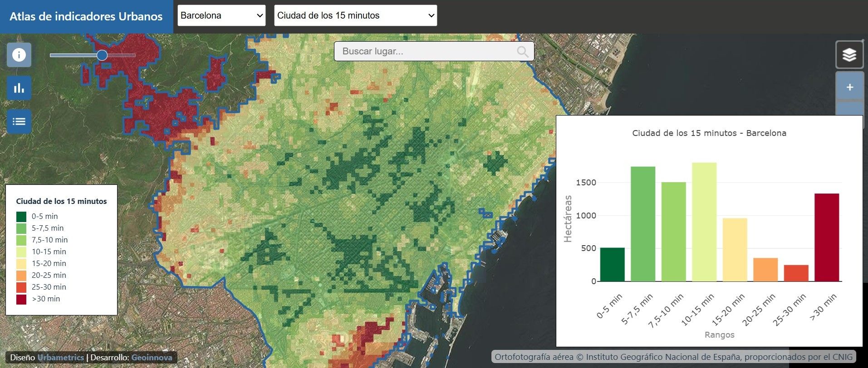Click the 20-25 min legend swatch
Viewport: 868px width, 368px height.
point(21,275)
